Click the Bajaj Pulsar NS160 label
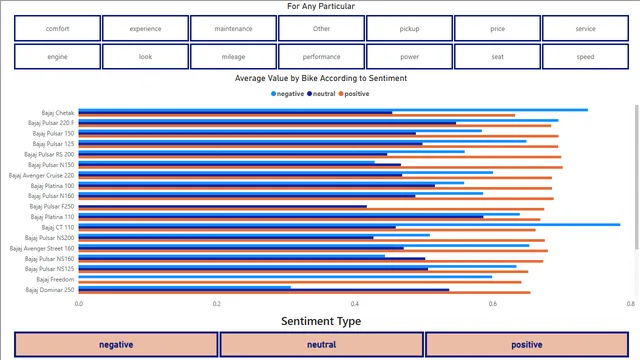The image size is (640, 360). point(49,259)
